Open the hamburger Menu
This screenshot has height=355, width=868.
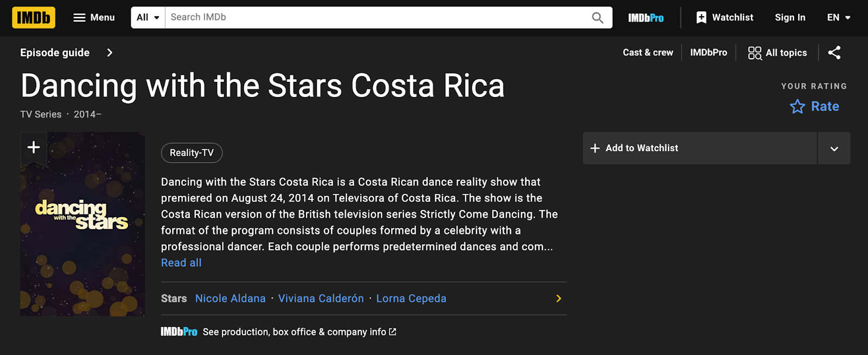pos(94,17)
